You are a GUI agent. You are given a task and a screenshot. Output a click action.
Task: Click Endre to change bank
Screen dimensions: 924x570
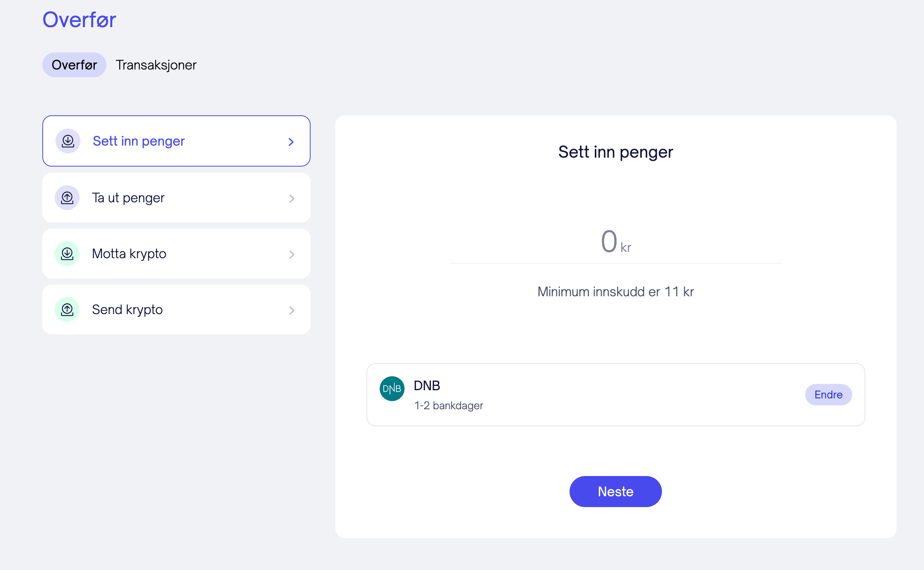tap(828, 394)
